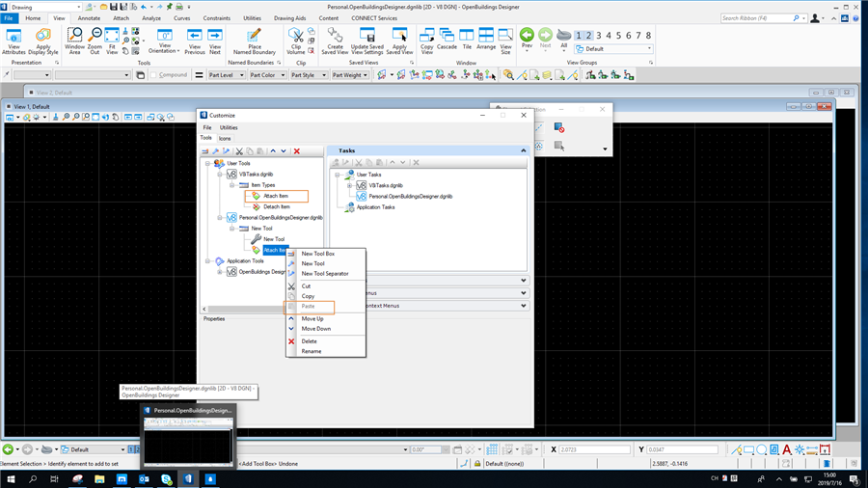This screenshot has height=488, width=868.
Task: Toggle view 4 in View Groups
Action: (x=609, y=36)
